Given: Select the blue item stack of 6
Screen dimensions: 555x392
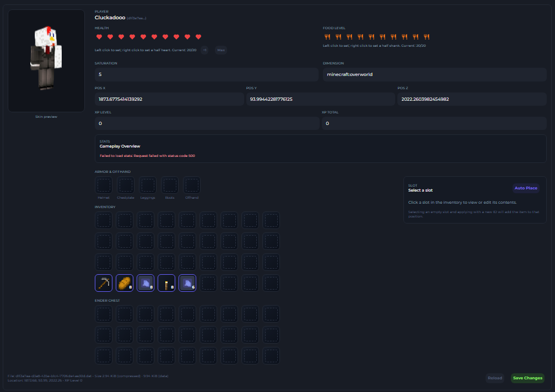Looking at the screenshot, I should tap(187, 283).
